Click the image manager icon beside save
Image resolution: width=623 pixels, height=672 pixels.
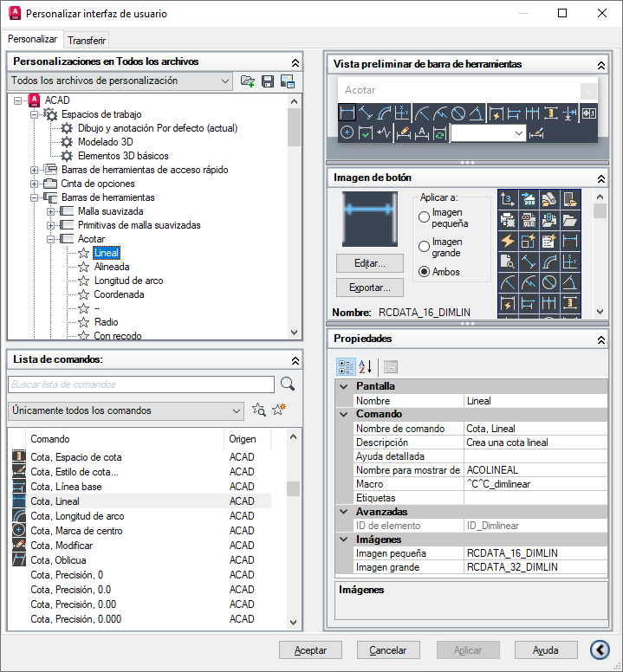288,81
